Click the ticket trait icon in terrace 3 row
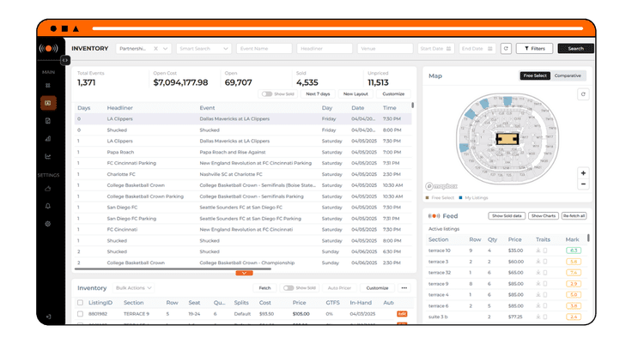The image size is (644, 362). [x=545, y=262]
